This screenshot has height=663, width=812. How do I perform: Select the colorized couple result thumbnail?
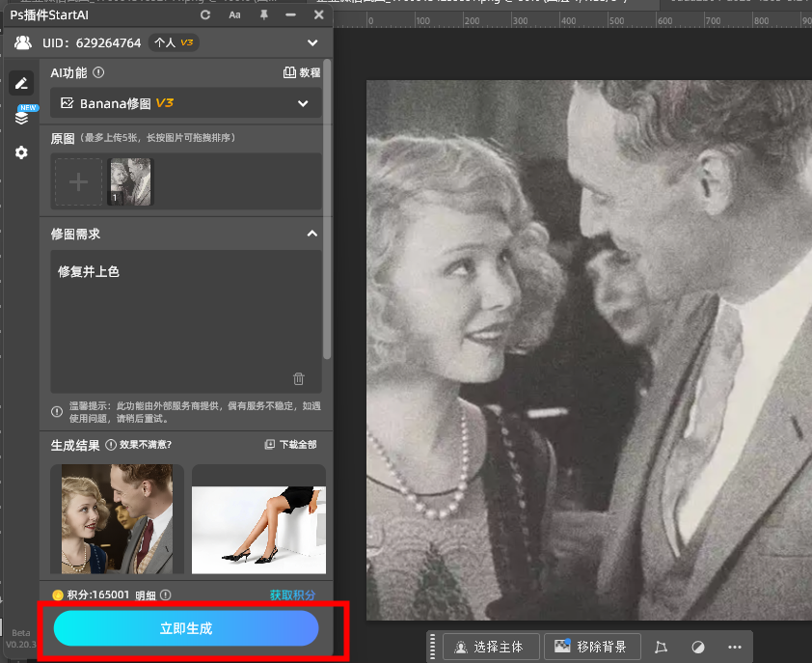coord(117,518)
